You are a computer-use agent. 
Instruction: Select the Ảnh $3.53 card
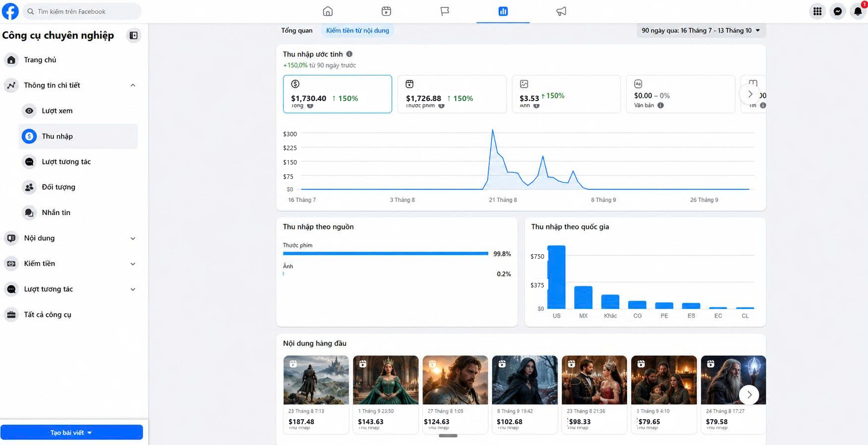point(566,94)
